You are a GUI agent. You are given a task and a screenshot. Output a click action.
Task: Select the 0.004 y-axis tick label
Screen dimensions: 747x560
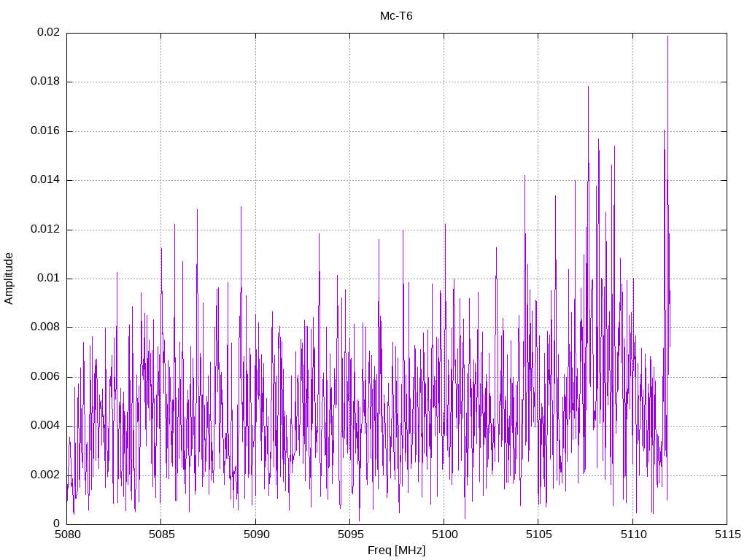pyautogui.click(x=45, y=426)
